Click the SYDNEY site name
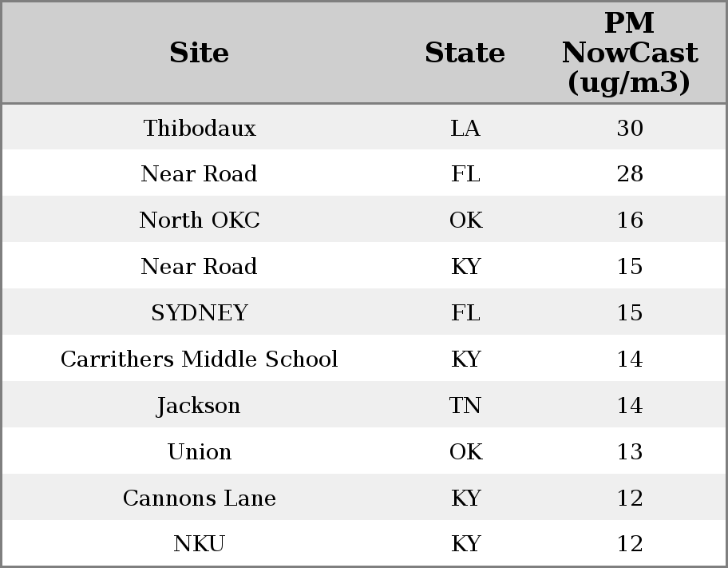The width and height of the screenshot is (728, 568). (x=200, y=313)
